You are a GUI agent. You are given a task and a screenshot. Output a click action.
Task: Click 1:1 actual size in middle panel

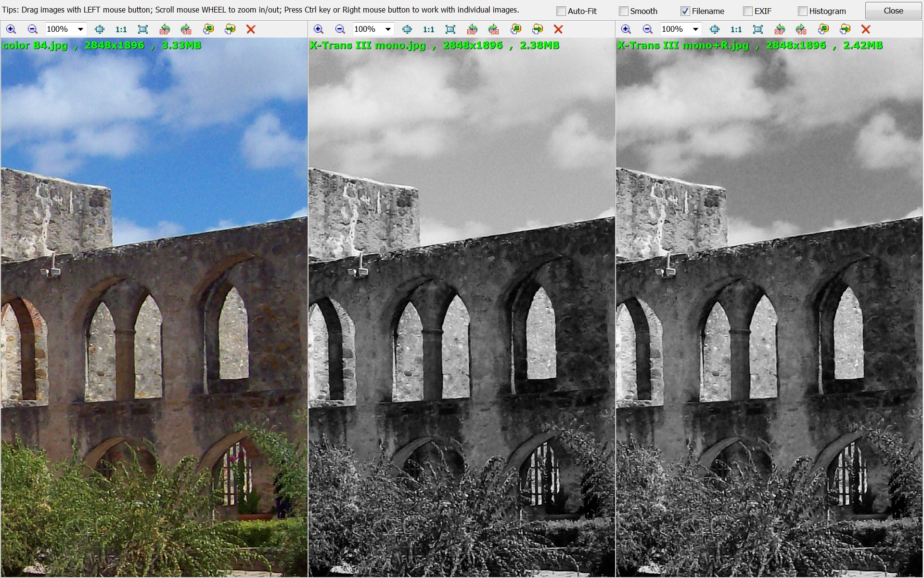[428, 29]
